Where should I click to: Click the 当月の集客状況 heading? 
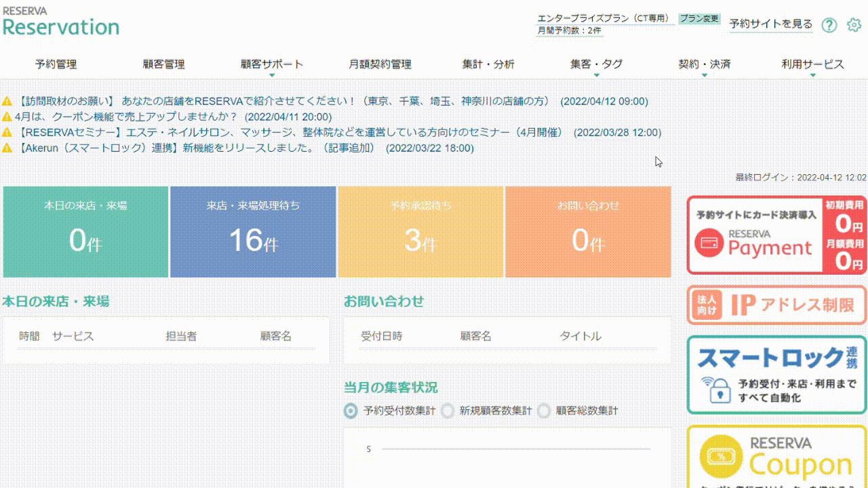coord(391,388)
